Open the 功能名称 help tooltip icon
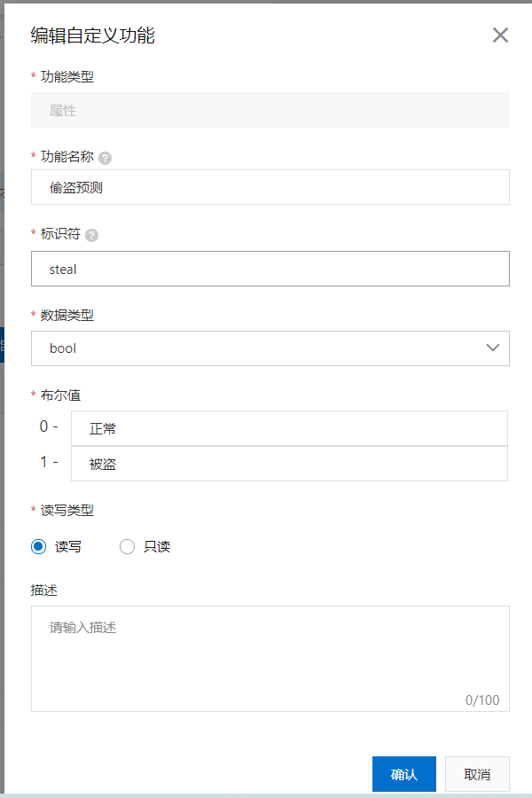 pyautogui.click(x=105, y=158)
